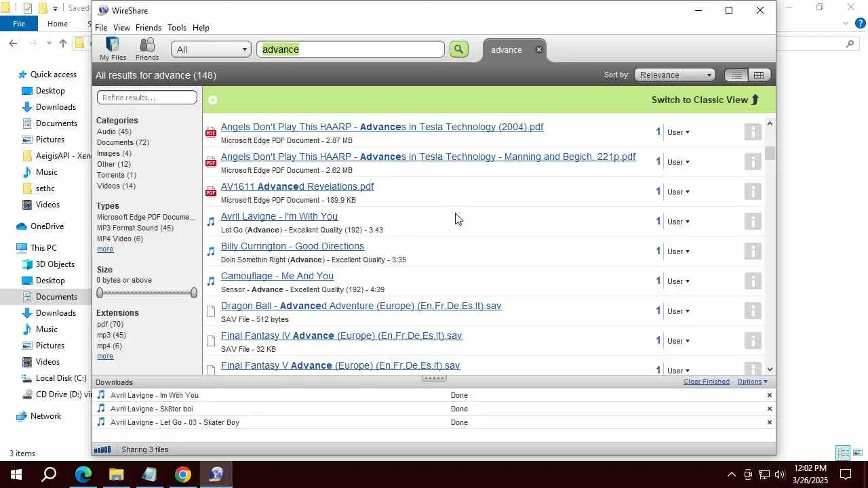Image resolution: width=868 pixels, height=488 pixels.
Task: Open the Sort by Relevance dropdown
Action: click(x=675, y=75)
